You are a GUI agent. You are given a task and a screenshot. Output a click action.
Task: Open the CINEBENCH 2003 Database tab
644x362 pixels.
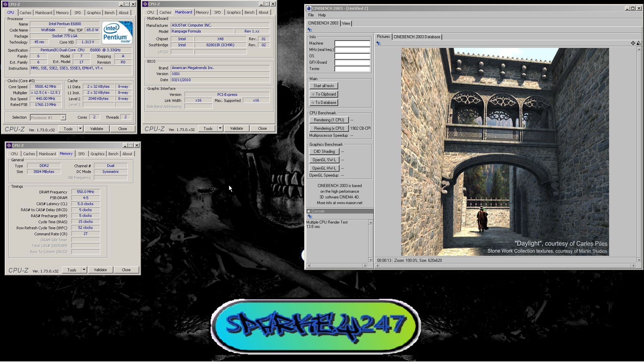417,37
